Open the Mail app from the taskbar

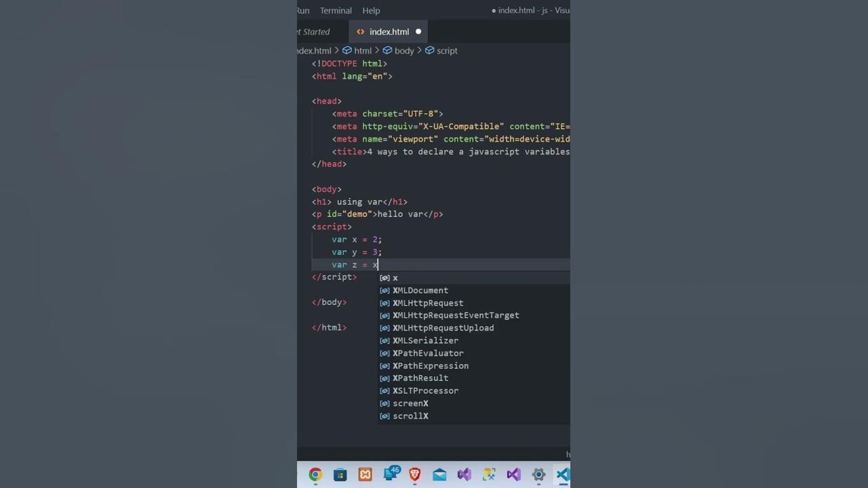(439, 474)
